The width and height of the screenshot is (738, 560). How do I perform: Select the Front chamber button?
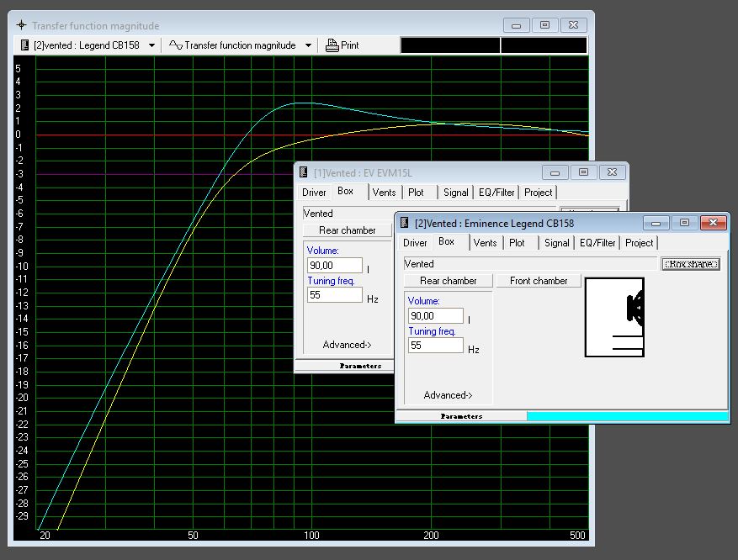[x=539, y=281]
